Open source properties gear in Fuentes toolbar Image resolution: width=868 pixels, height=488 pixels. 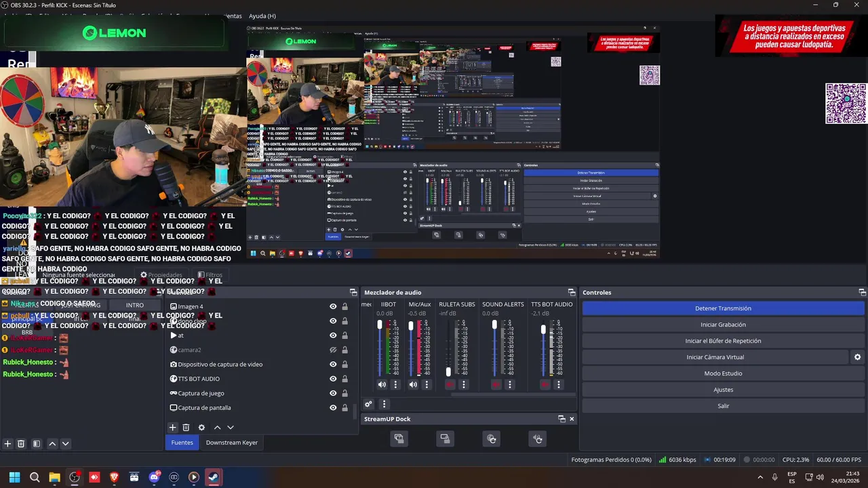pyautogui.click(x=201, y=428)
